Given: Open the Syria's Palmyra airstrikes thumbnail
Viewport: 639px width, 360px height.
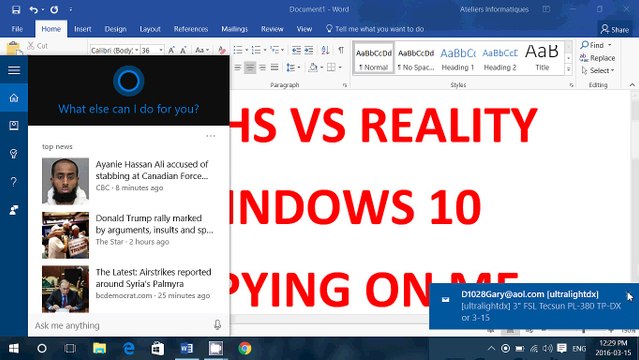Looking at the screenshot, I should point(65,289).
